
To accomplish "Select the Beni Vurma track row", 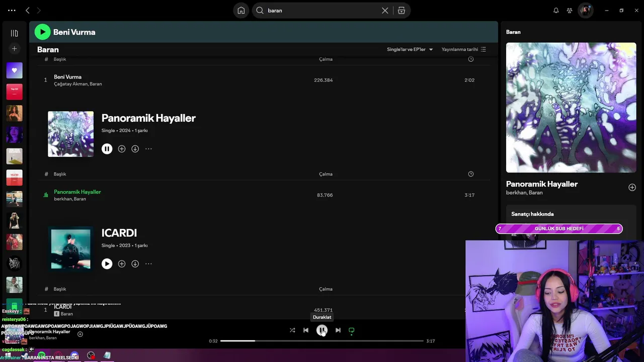I will 263,80.
